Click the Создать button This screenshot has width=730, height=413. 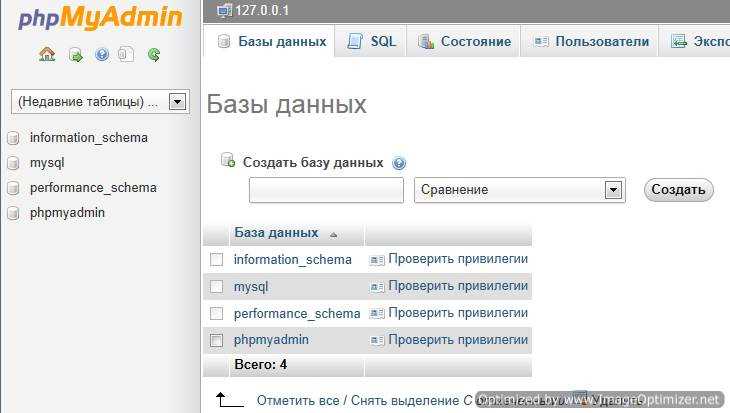click(x=678, y=190)
